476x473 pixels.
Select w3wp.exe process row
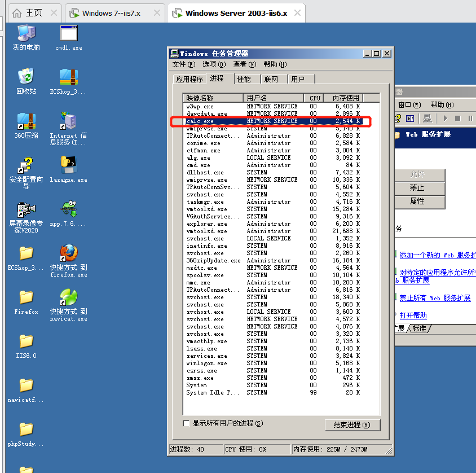click(x=274, y=106)
